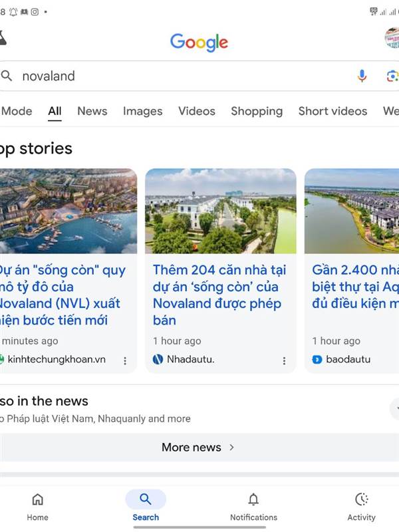The height and width of the screenshot is (532, 399).
Task: Open the Shopping results tab
Action: coord(257,111)
